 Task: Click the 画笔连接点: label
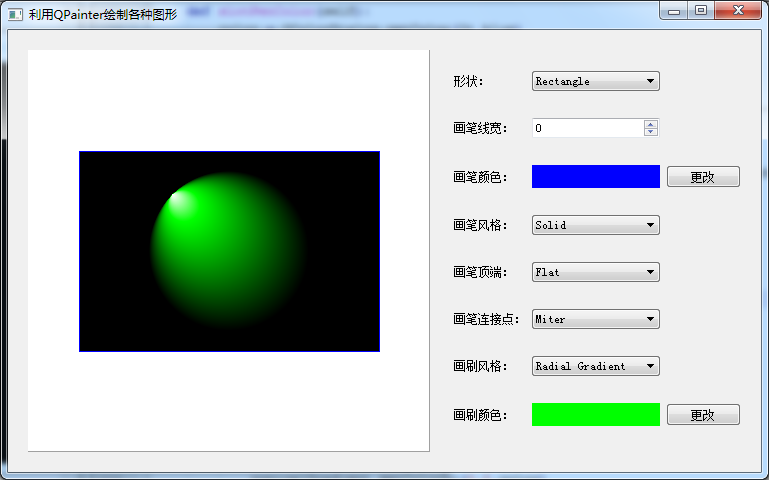point(486,319)
